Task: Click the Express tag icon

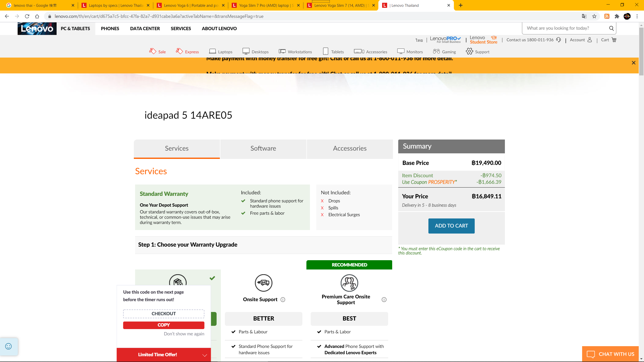Action: (179, 51)
